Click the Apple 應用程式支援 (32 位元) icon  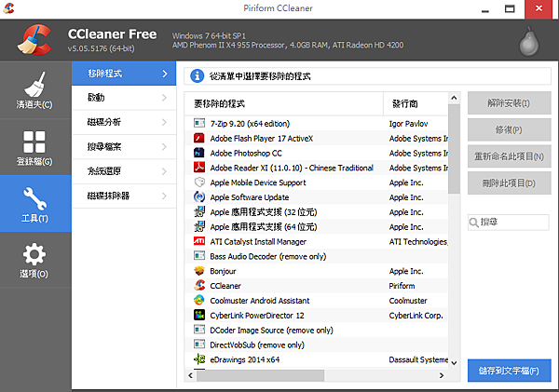click(199, 211)
